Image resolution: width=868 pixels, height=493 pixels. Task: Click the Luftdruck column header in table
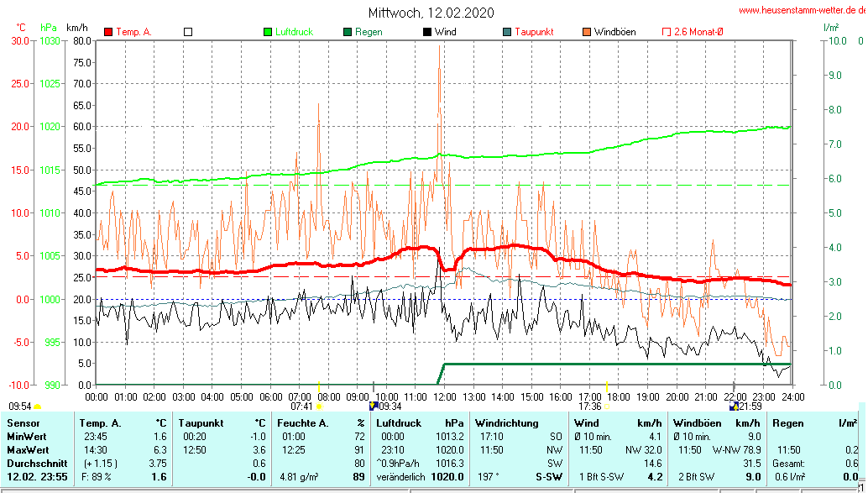[400, 422]
